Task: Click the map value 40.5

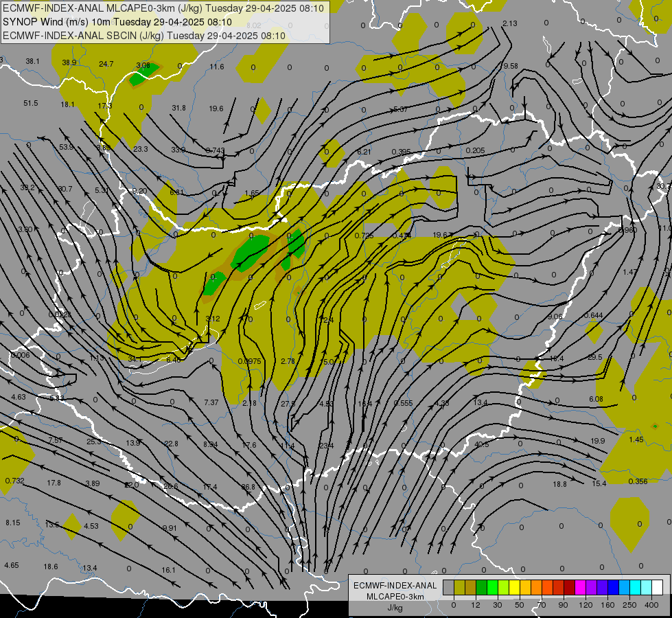Action: pos(482,444)
